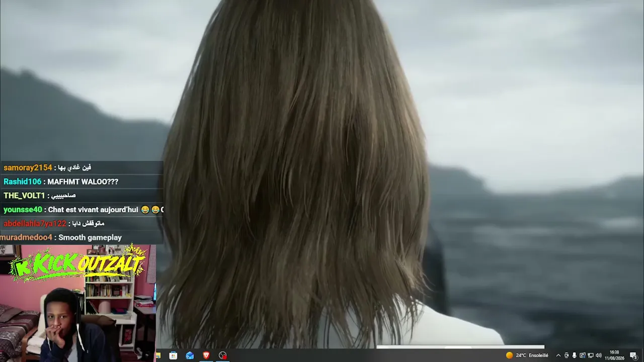Open the notification center icon
This screenshot has height=362, width=644.
(x=633, y=355)
